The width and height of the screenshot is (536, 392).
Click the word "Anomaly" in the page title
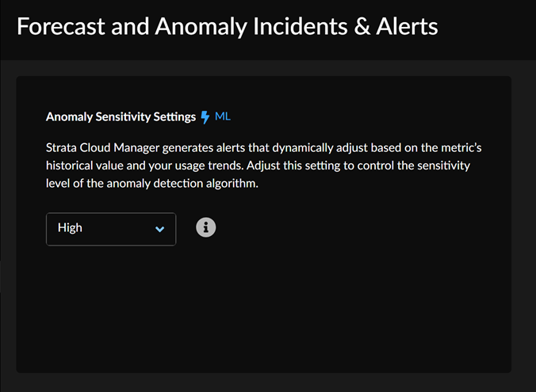click(183, 27)
